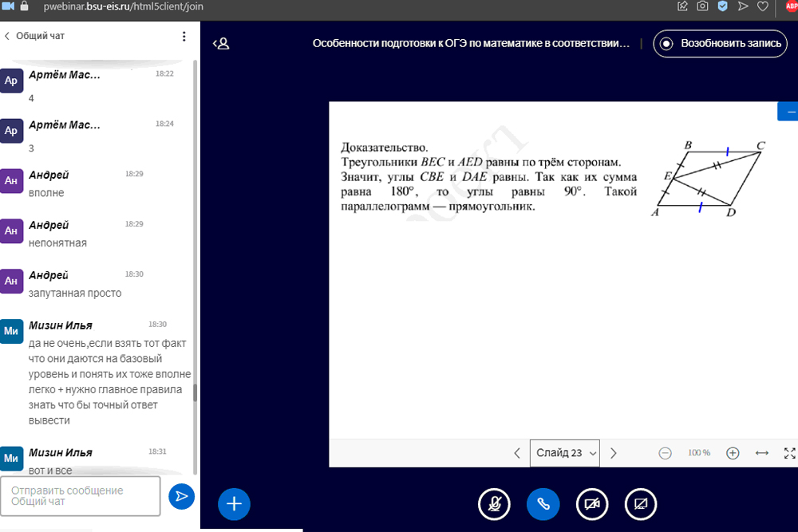Send the chat message with the arrow button

182,496
